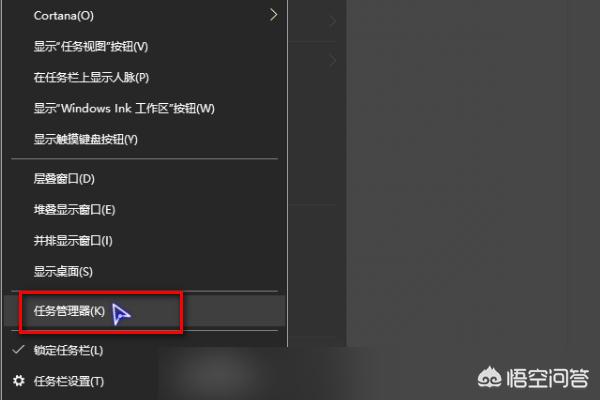Enable 在任务栏上显示人脉(P)

click(x=144, y=78)
